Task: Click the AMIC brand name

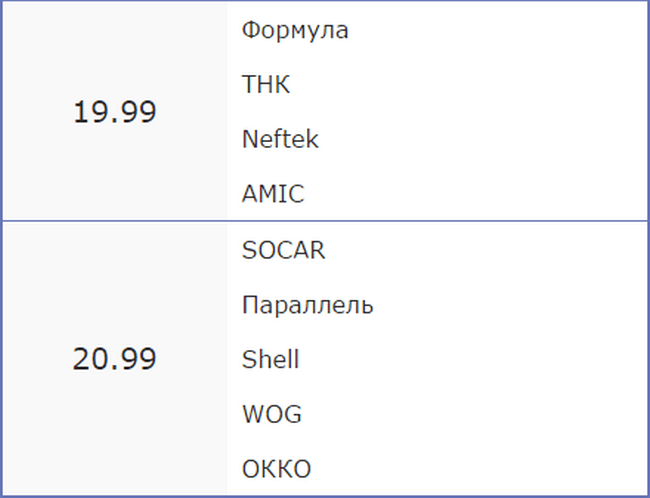Action: pos(273,194)
